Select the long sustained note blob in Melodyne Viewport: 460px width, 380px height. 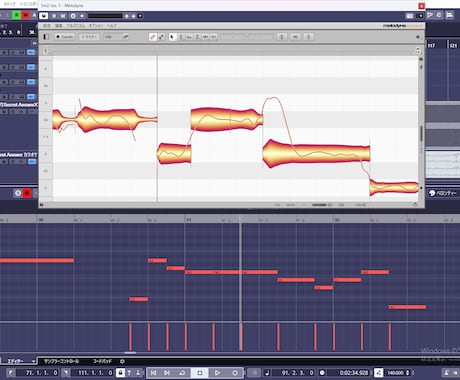[x=316, y=154]
